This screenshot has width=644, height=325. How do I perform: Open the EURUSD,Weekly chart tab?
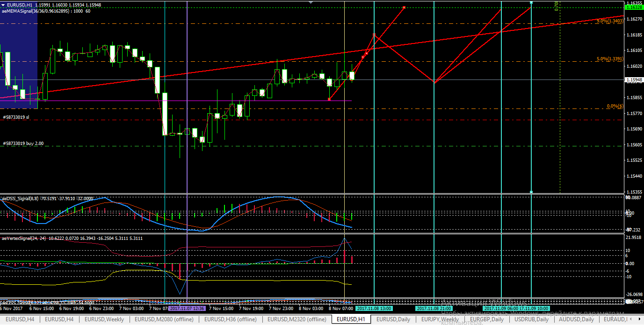pyautogui.click(x=105, y=319)
